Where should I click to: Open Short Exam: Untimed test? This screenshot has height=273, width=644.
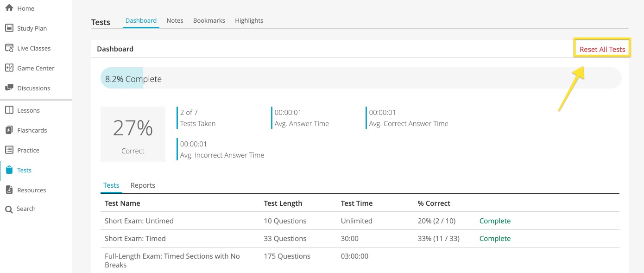pyautogui.click(x=139, y=221)
